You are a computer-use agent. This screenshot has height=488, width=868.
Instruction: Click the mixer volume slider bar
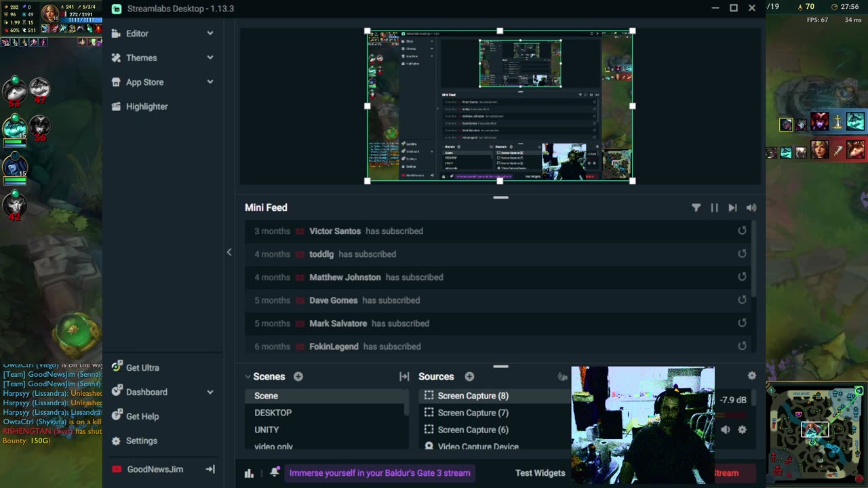point(732,415)
